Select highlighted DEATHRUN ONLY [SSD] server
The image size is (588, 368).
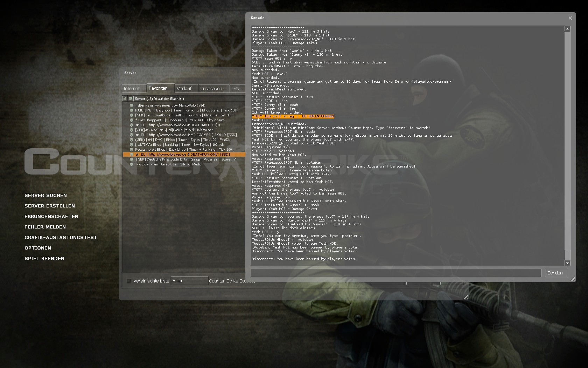184,154
